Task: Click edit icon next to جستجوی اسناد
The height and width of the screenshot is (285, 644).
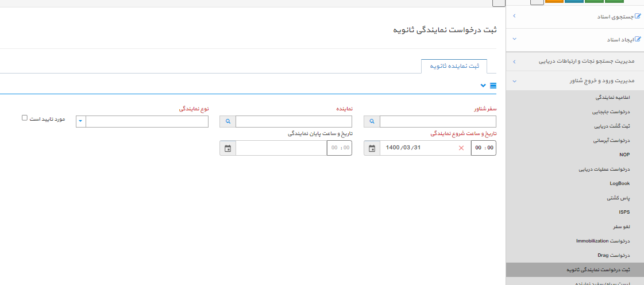Action: point(638,17)
